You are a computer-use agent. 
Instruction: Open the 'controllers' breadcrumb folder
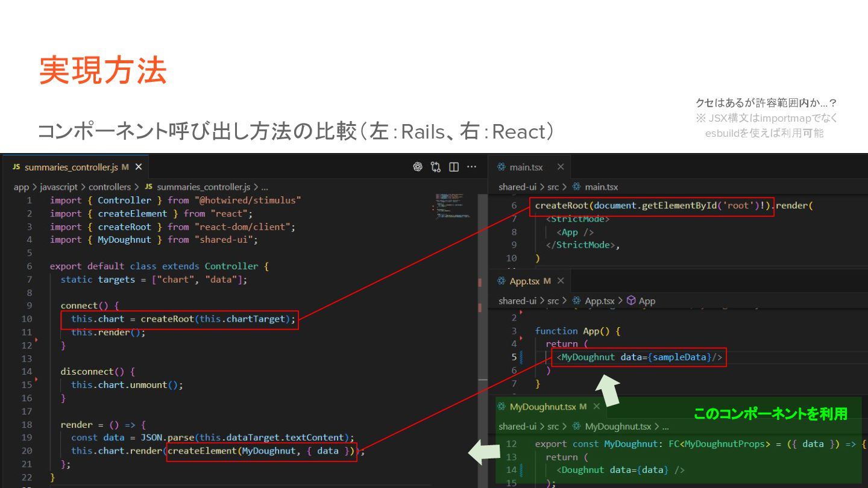pyautogui.click(x=110, y=187)
